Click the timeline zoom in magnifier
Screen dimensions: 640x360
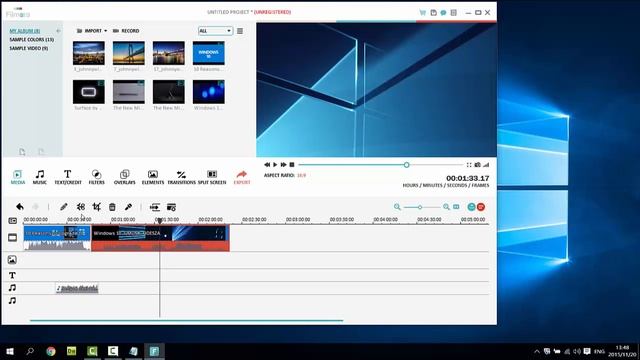pos(446,207)
